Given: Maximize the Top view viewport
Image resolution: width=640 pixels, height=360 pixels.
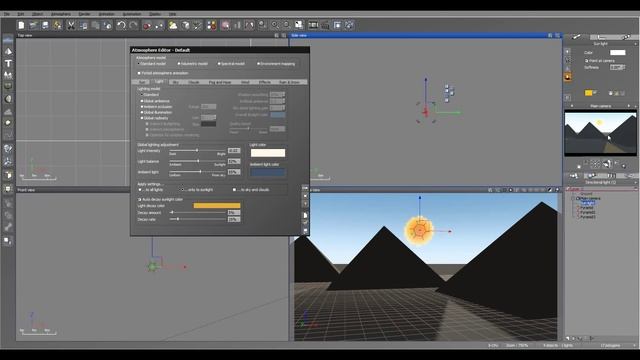Looking at the screenshot, I should point(284,36).
